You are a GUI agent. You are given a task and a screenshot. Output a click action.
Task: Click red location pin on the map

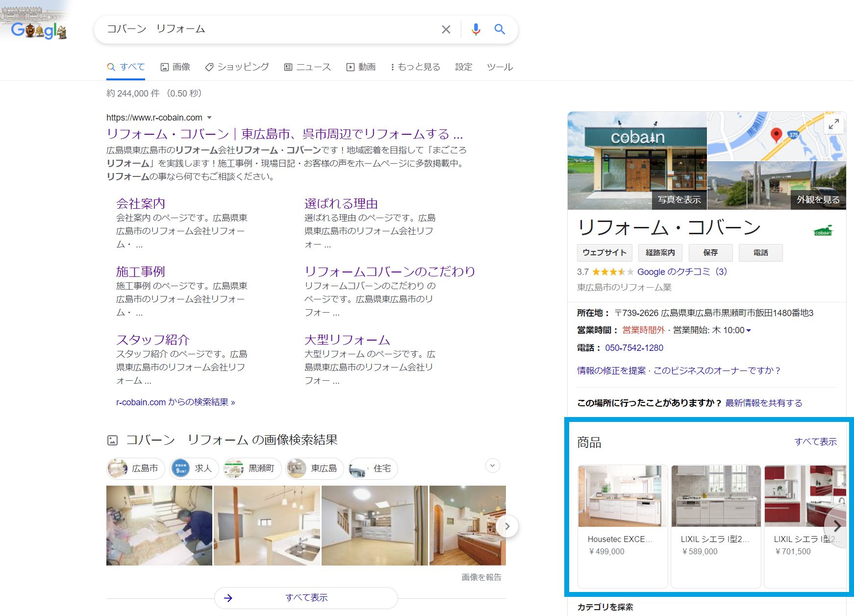[x=776, y=135]
